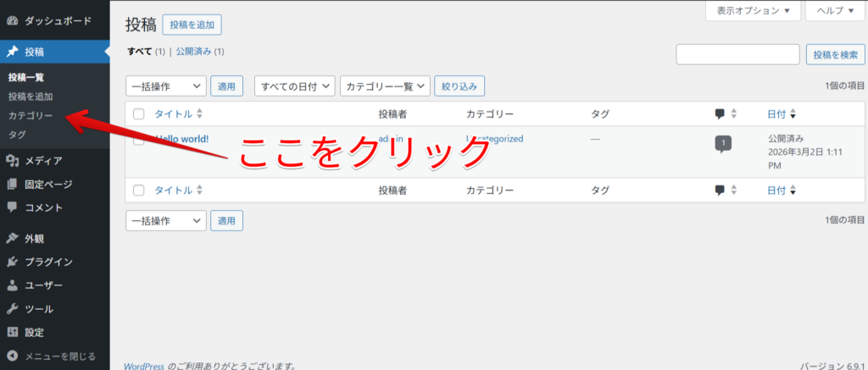868x370 pixels.
Task: Open the カテゴリー一覧 category filter dropdown
Action: [x=385, y=86]
